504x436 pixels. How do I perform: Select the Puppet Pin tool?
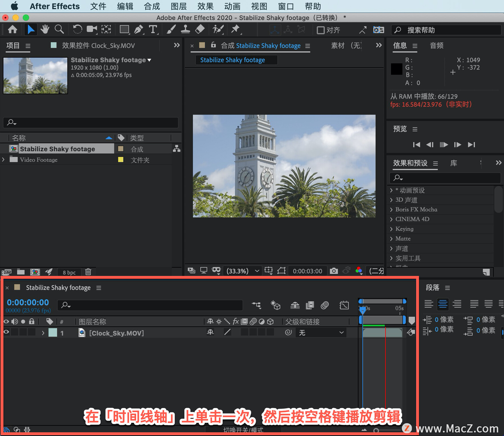coord(236,29)
